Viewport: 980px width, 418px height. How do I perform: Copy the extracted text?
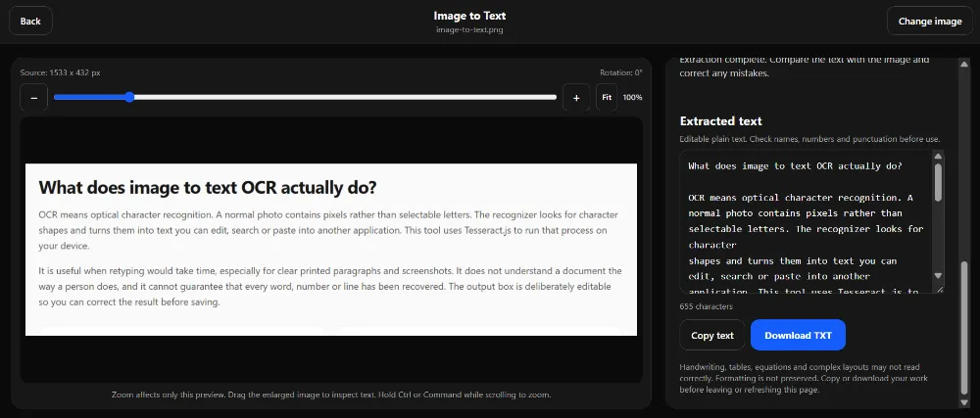pos(711,335)
